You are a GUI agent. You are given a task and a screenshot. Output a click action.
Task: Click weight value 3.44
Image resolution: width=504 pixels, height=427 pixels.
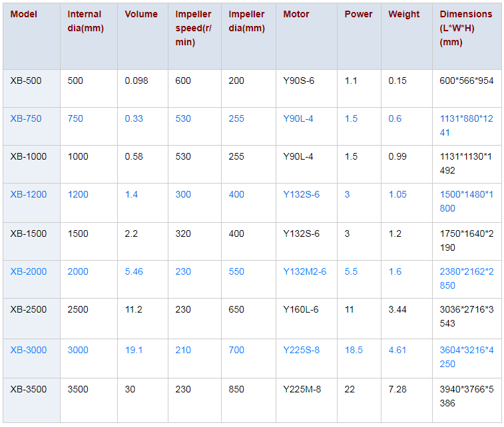397,309
